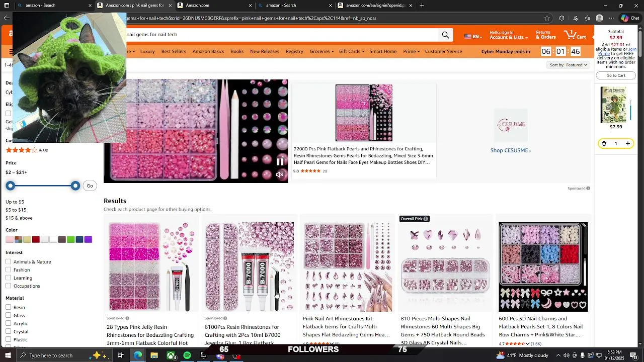Open Task View on taskbar
644x362 pixels.
pyautogui.click(x=121, y=355)
